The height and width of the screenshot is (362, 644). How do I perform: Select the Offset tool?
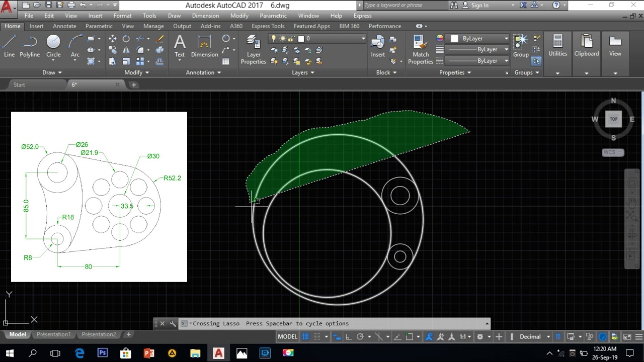[x=159, y=61]
